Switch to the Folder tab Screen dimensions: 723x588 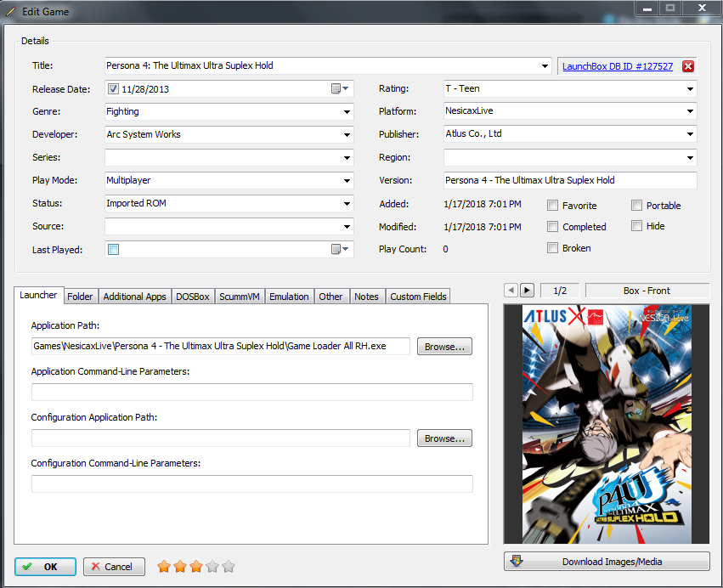click(x=80, y=297)
